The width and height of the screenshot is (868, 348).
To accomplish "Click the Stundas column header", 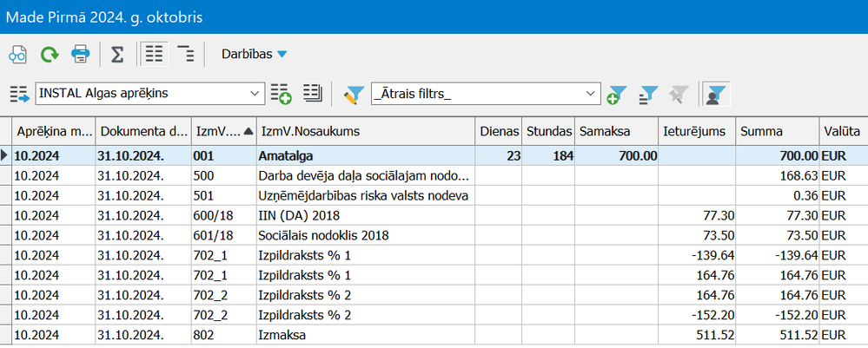I will 548,131.
